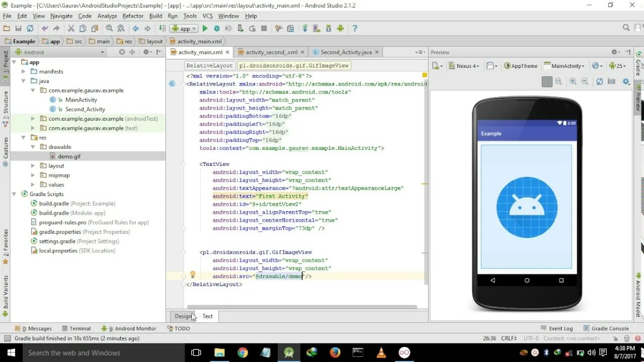This screenshot has height=362, width=644.
Task: Zoom in the Preview using the magnifier icon
Action: pyautogui.click(x=573, y=81)
